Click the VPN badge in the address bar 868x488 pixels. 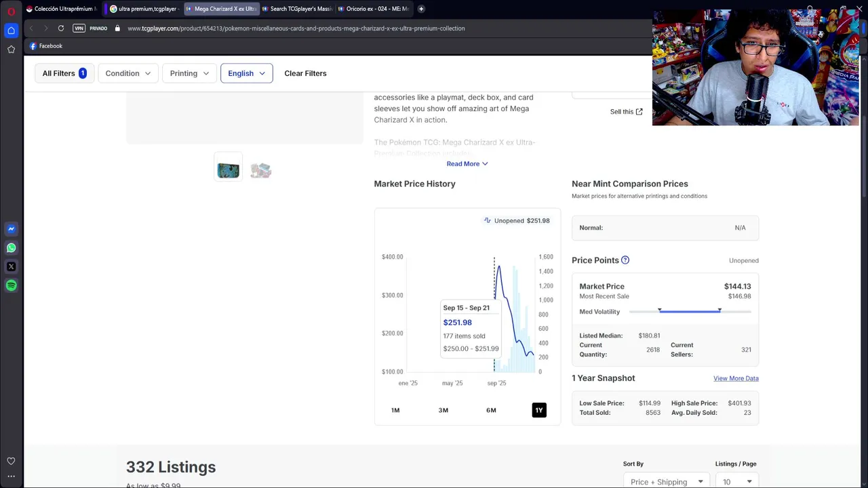pyautogui.click(x=79, y=28)
